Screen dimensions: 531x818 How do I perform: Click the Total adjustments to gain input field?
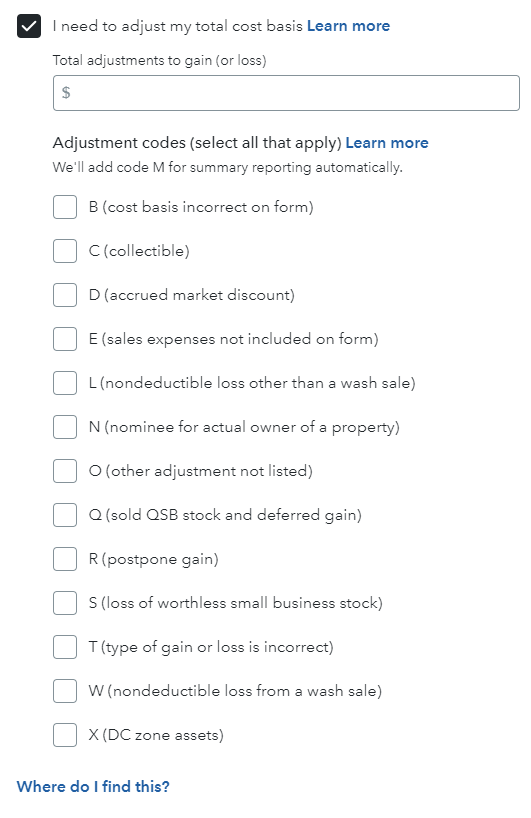(286, 93)
